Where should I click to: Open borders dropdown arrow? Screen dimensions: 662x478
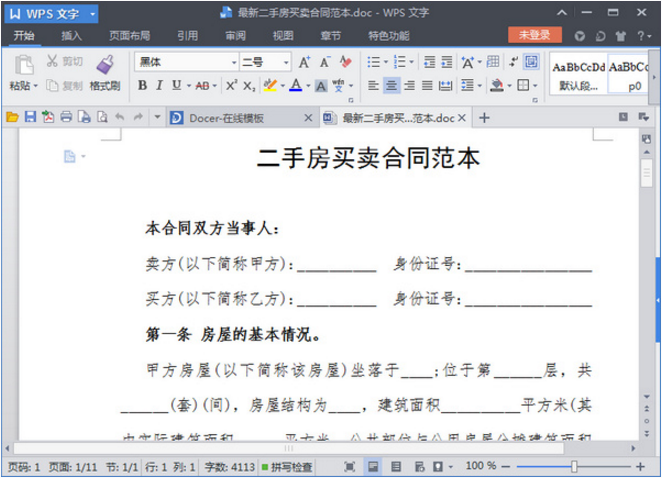coord(535,86)
